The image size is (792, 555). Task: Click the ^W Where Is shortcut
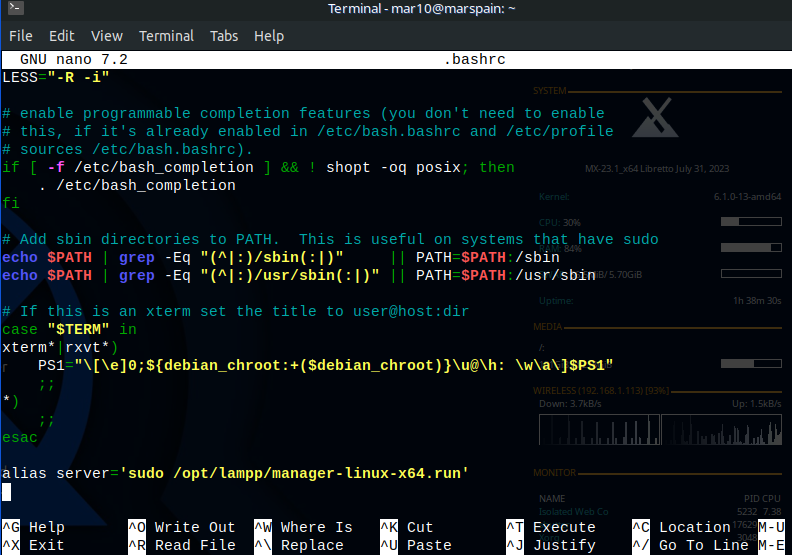pyautogui.click(x=303, y=527)
